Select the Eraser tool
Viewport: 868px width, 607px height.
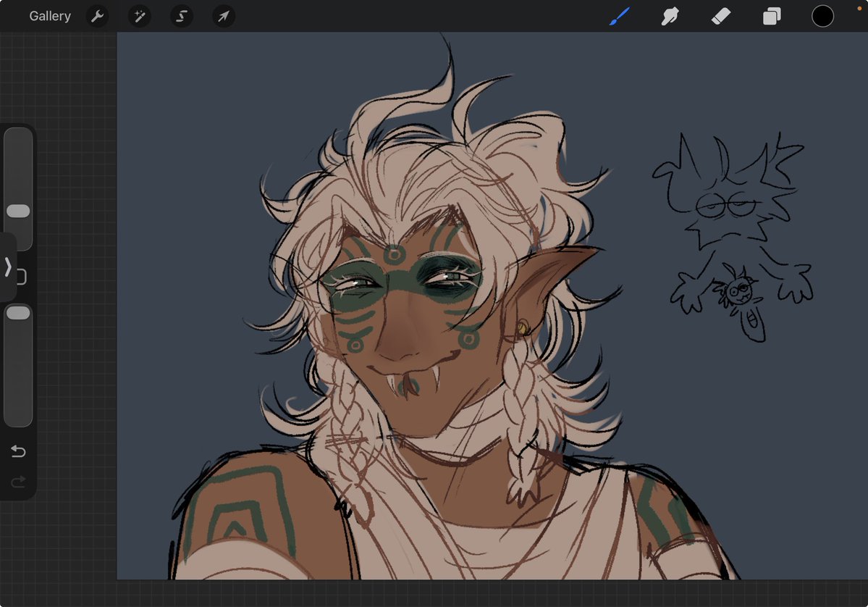click(x=721, y=16)
